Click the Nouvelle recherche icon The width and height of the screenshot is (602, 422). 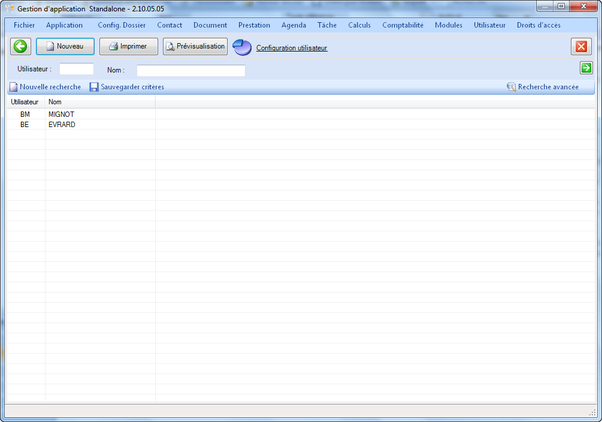tap(13, 88)
